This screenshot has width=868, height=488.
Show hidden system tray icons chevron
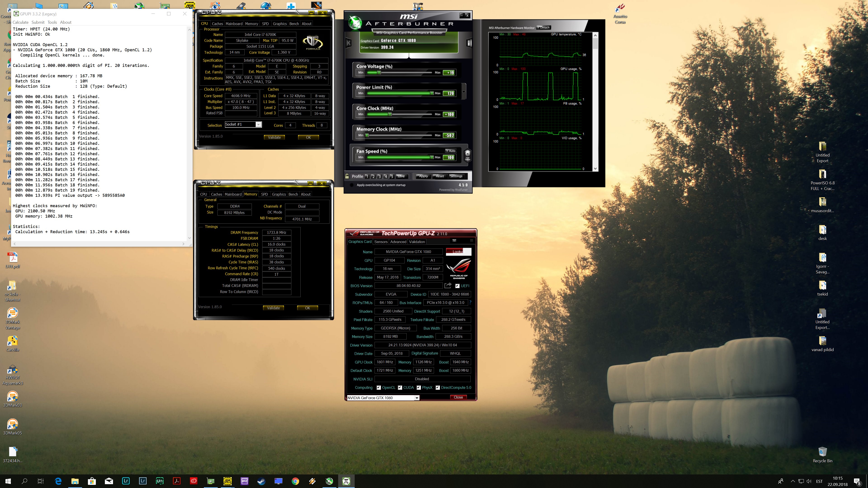[793, 481]
